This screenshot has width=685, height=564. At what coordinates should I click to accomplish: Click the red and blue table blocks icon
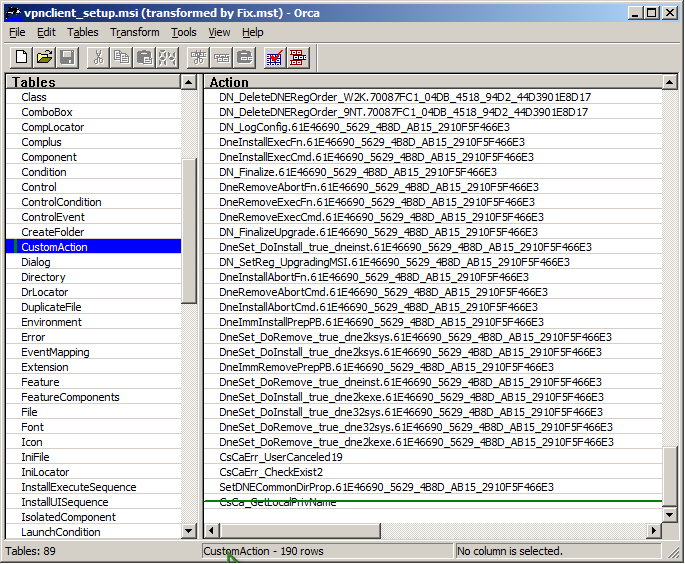[298, 57]
